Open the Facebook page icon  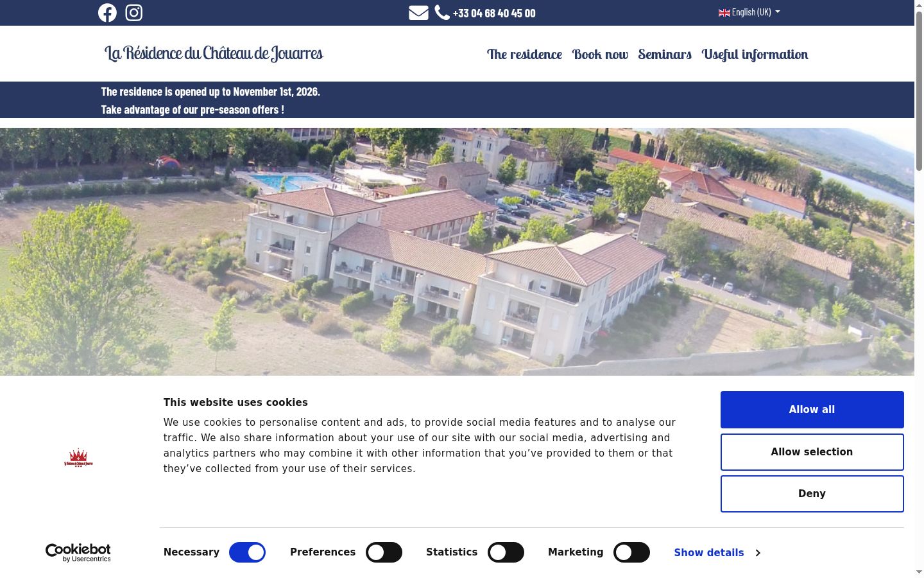click(x=107, y=13)
